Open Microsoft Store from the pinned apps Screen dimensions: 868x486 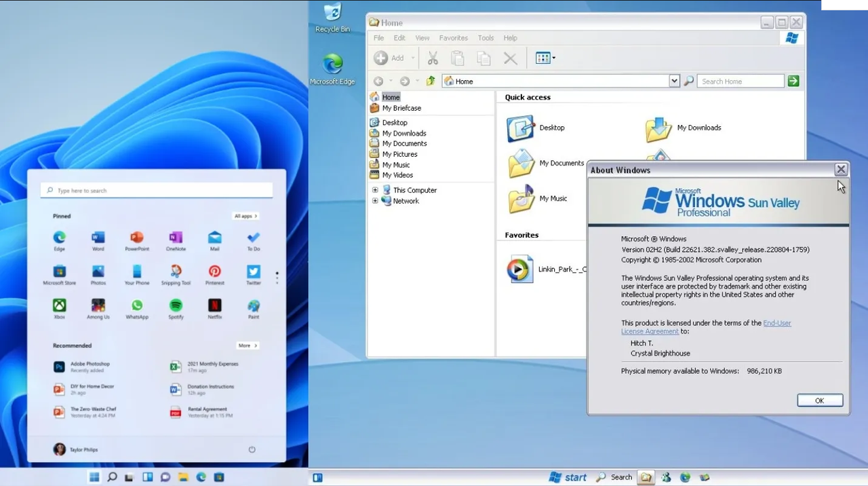(x=59, y=274)
